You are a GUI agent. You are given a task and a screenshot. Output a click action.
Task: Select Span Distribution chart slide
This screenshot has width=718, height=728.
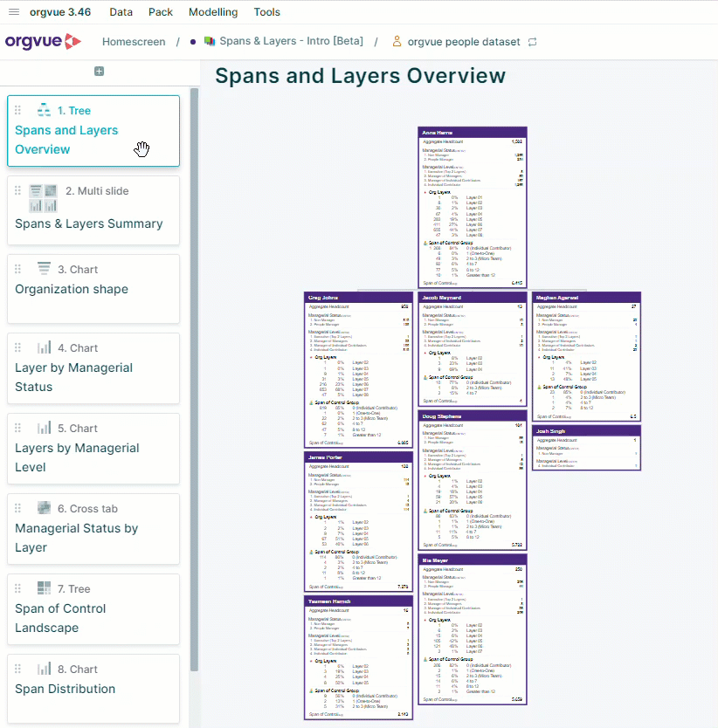(x=93, y=689)
